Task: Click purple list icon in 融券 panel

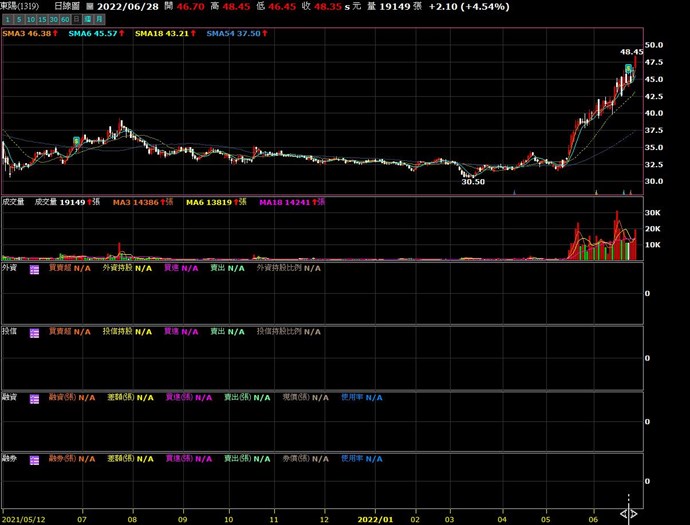Action: pyautogui.click(x=34, y=459)
